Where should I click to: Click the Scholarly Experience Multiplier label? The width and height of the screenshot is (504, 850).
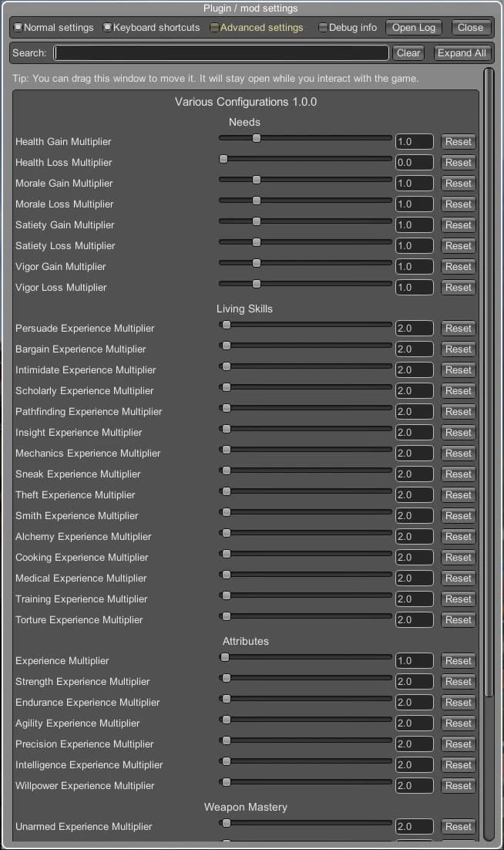point(85,391)
